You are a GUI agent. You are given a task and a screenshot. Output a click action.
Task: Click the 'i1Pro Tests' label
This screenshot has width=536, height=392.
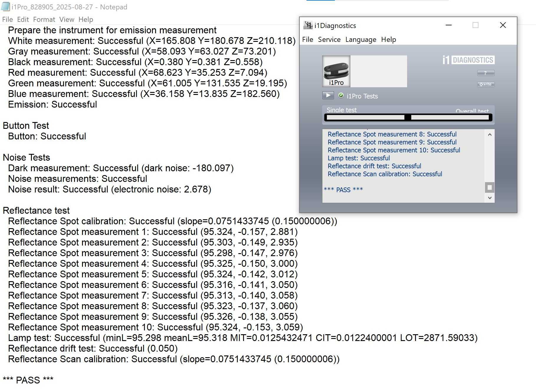coord(362,96)
